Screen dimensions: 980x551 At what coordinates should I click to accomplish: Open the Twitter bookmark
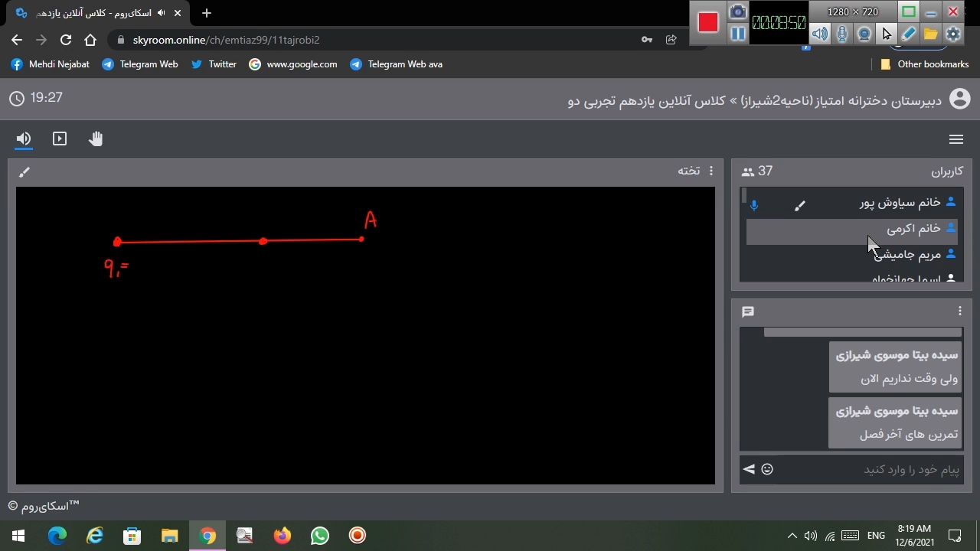(214, 64)
